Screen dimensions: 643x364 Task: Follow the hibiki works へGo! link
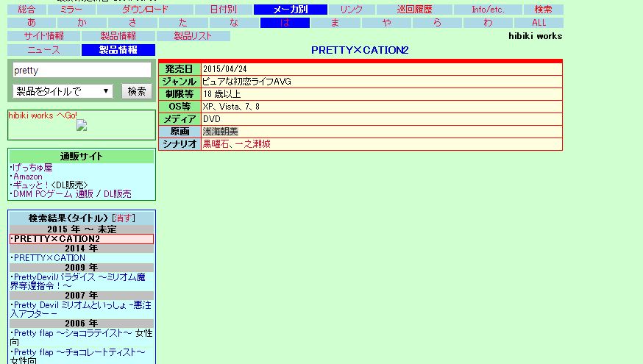tap(43, 115)
